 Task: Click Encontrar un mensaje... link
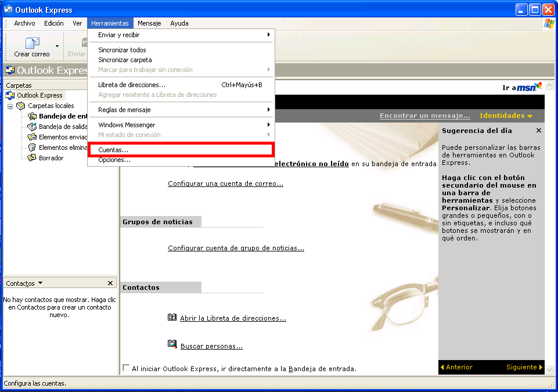(x=424, y=116)
